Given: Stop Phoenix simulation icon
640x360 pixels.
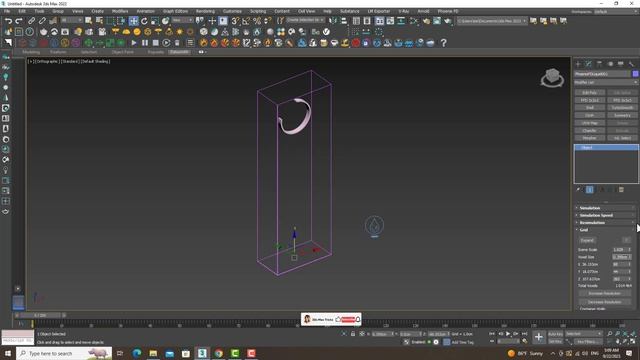Looking at the screenshot, I should (156, 43).
